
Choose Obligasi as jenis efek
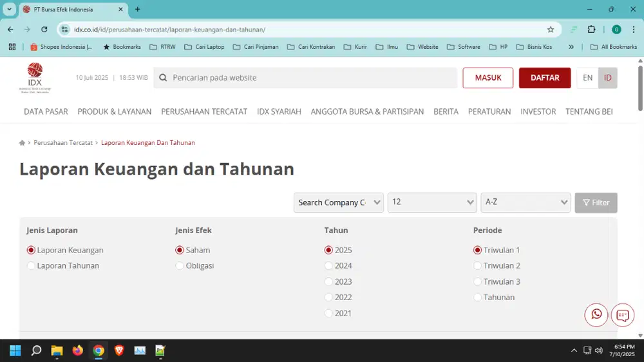[x=180, y=266]
